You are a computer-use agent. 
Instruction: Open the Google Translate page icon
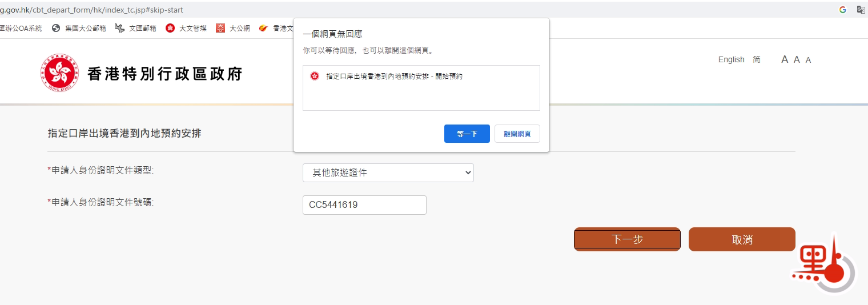pos(861,10)
